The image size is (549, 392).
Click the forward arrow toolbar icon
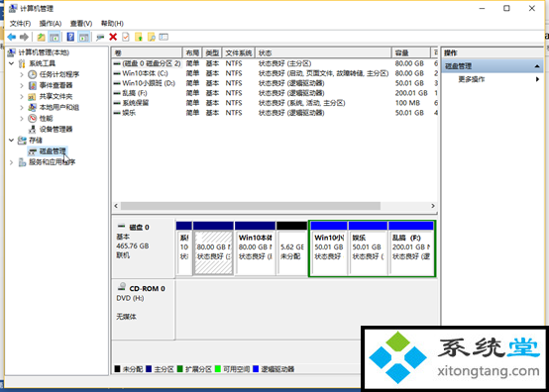click(x=24, y=37)
